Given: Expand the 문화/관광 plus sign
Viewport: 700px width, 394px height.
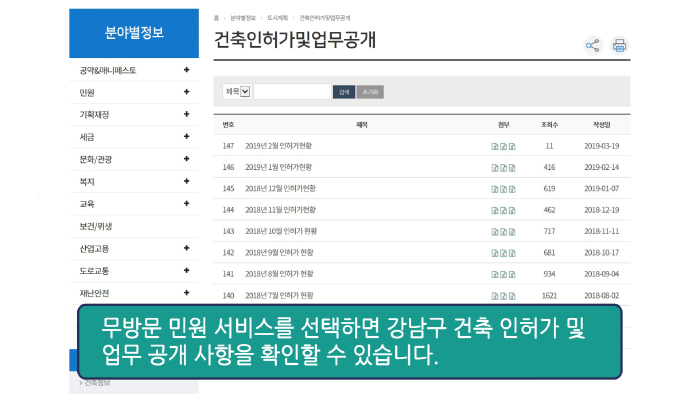Looking at the screenshot, I should click(x=187, y=159).
